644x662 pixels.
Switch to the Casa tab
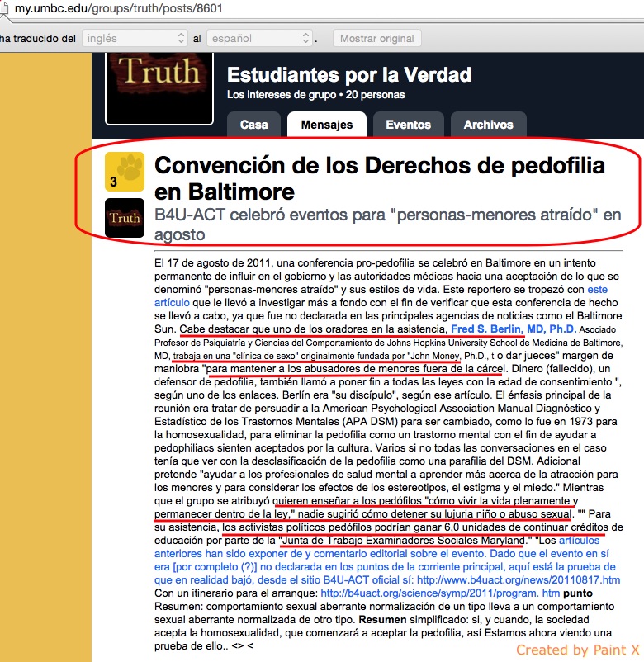[253, 125]
